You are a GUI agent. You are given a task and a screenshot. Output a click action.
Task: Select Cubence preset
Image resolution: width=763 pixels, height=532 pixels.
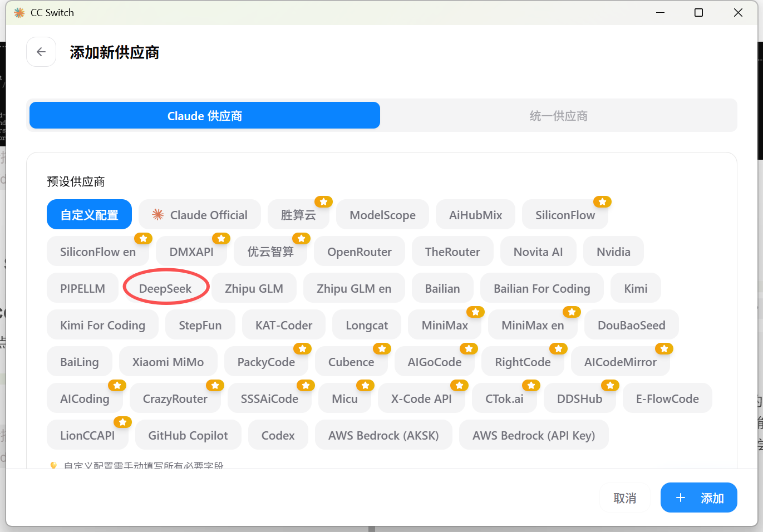pyautogui.click(x=351, y=361)
